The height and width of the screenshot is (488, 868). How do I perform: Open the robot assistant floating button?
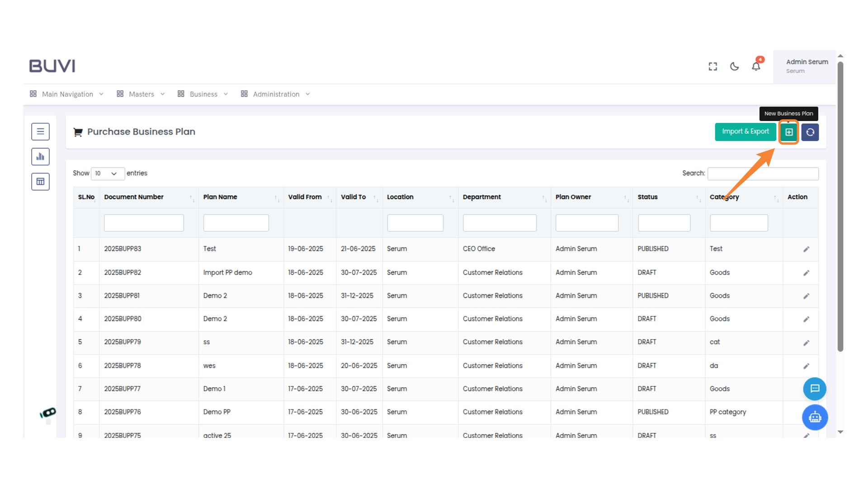click(x=815, y=417)
